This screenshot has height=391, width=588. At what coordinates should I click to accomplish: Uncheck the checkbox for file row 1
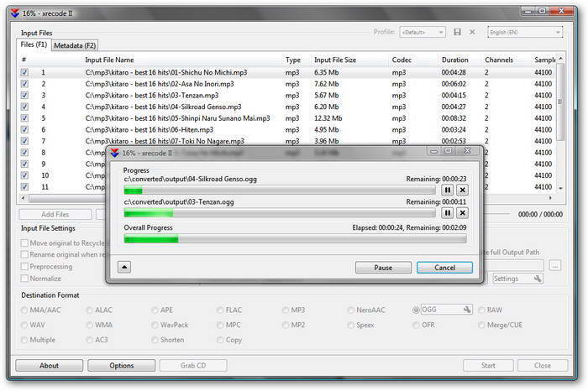point(24,72)
